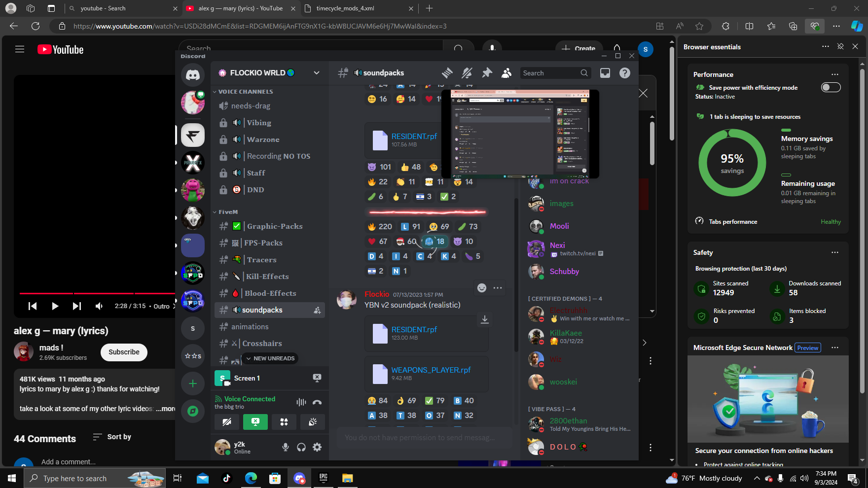Subscribe to mads ! channel
Image resolution: width=868 pixels, height=488 pixels.
124,352
